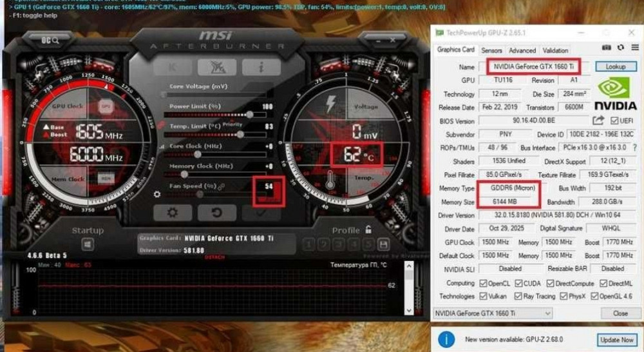Click the Subvendor field showing PNY
Screen dimensions: 644x352
[x=505, y=134]
